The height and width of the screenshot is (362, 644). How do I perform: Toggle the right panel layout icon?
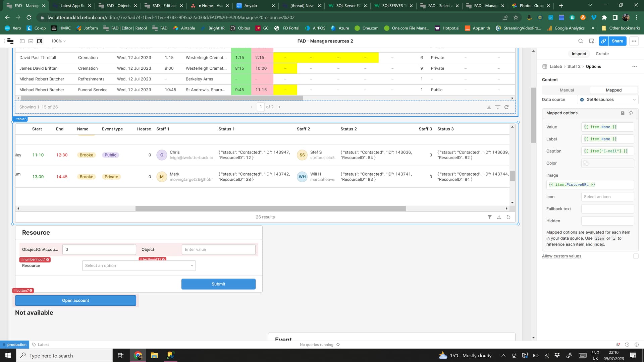[40, 41]
